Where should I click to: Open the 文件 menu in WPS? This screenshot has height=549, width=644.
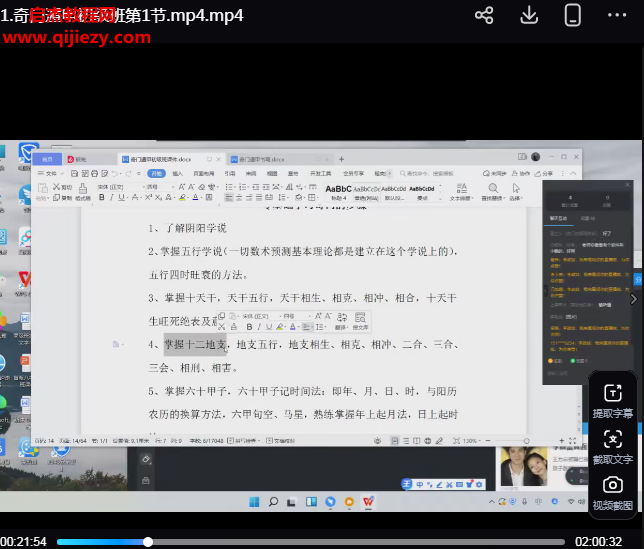(51, 174)
